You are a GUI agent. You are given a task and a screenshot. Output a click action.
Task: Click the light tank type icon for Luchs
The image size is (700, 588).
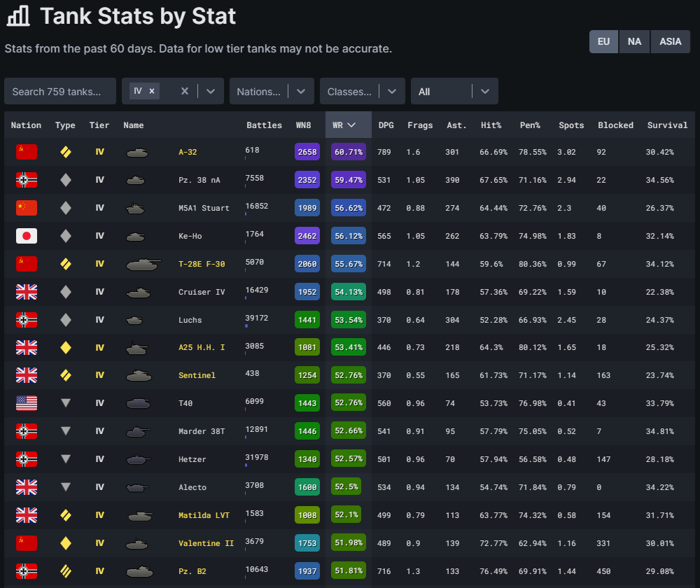[x=66, y=320]
